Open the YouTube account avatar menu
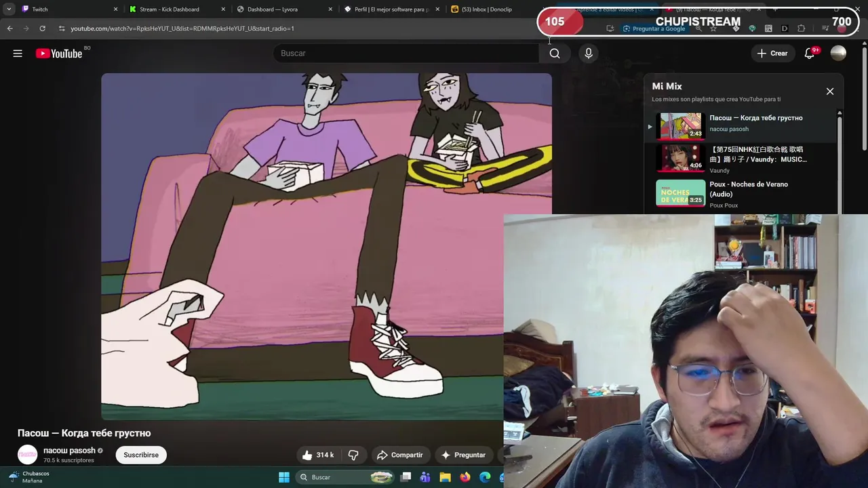Viewport: 868px width, 488px height. point(838,54)
